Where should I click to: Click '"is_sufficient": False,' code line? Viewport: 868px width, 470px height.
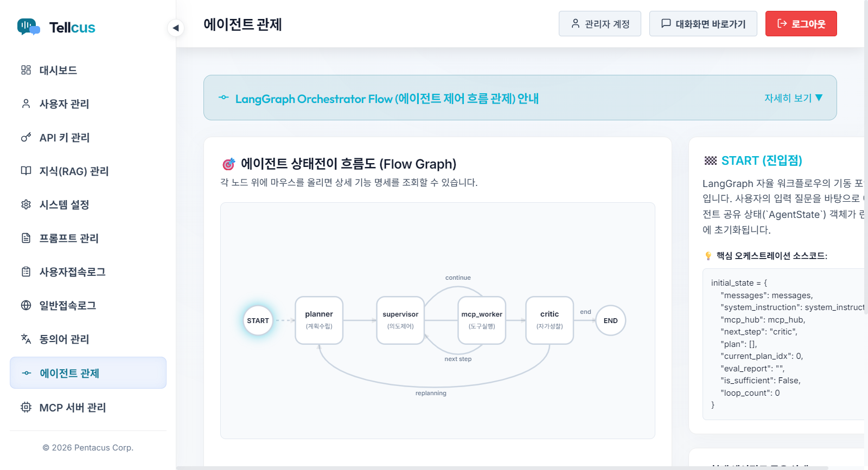point(761,381)
